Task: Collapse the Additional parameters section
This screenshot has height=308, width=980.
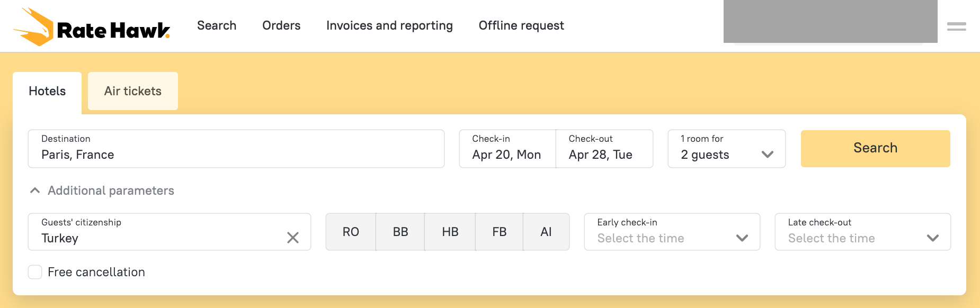Action: (102, 191)
